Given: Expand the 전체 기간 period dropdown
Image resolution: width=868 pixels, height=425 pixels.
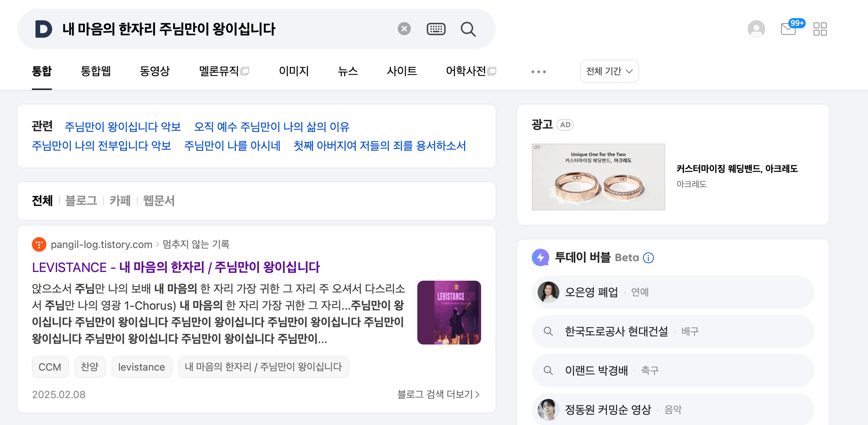Looking at the screenshot, I should tap(609, 71).
